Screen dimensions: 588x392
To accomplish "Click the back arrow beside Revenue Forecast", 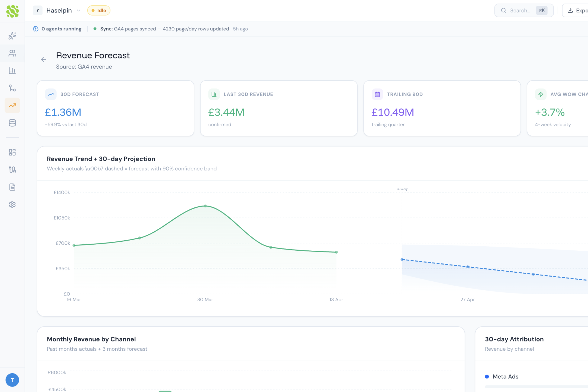I will pyautogui.click(x=43, y=60).
